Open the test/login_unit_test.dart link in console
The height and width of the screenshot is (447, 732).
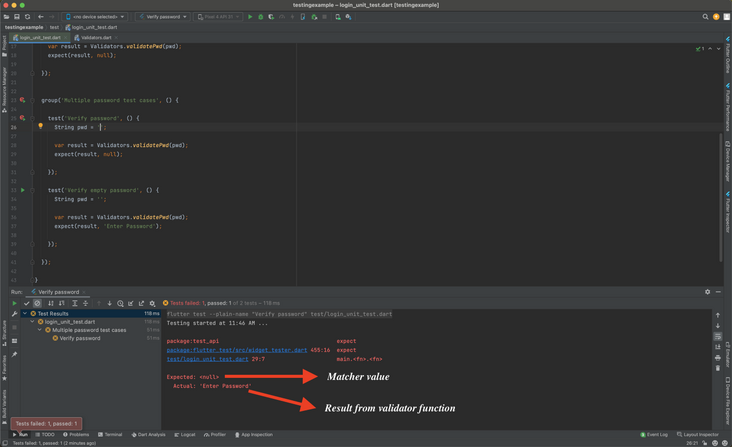click(x=207, y=358)
